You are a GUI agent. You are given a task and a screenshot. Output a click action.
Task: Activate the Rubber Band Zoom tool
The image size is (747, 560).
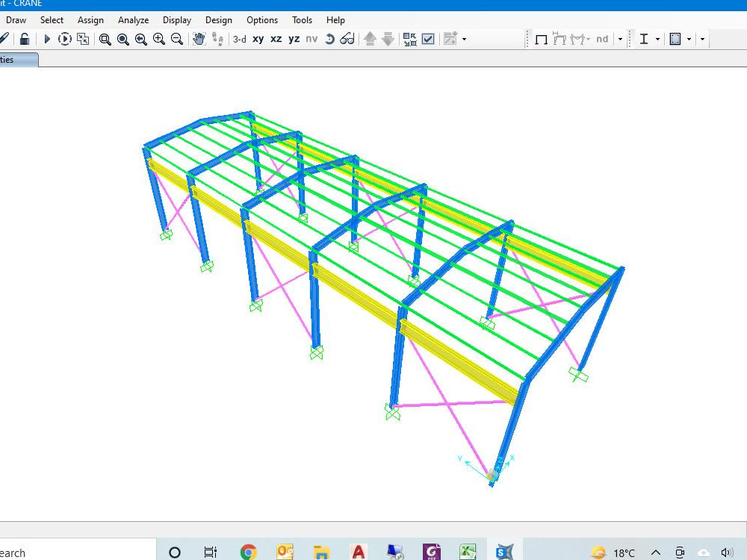105,39
